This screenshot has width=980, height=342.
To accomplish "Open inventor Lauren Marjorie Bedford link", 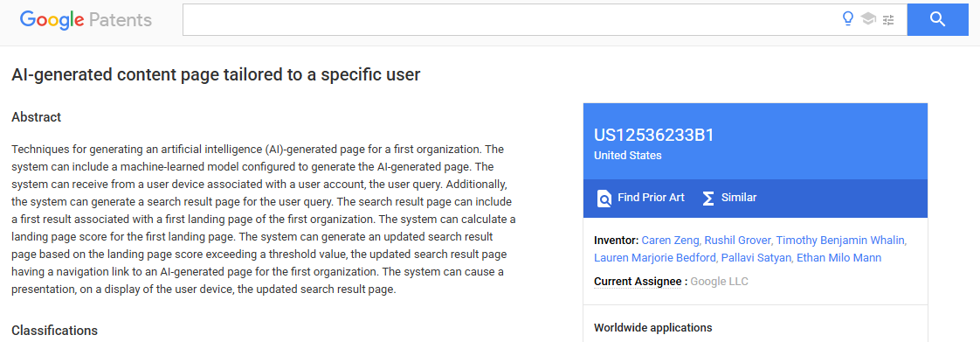I will click(x=654, y=257).
